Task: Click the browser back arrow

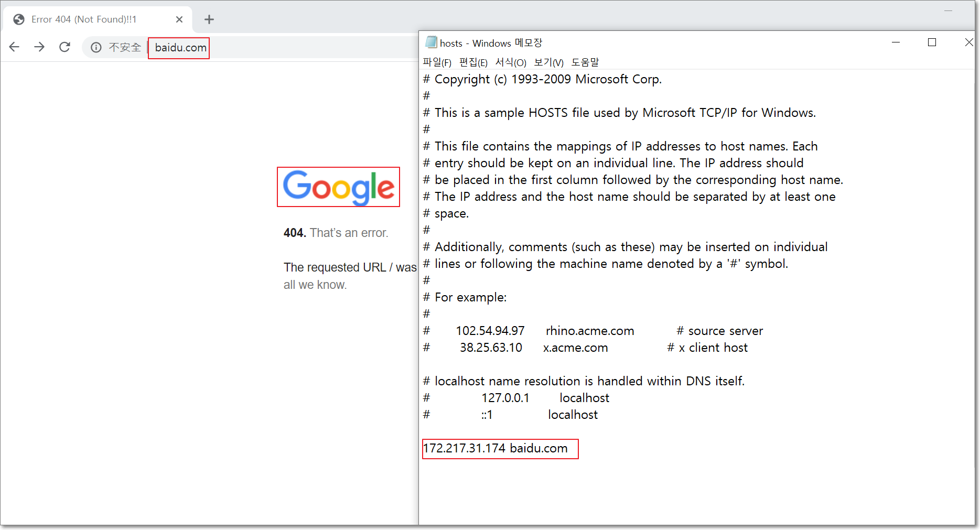Action: 14,47
